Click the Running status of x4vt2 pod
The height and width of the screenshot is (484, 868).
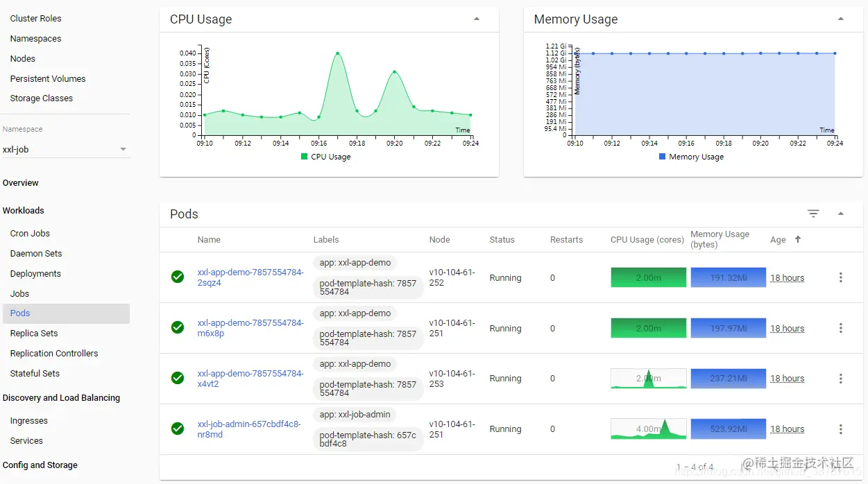click(x=505, y=379)
